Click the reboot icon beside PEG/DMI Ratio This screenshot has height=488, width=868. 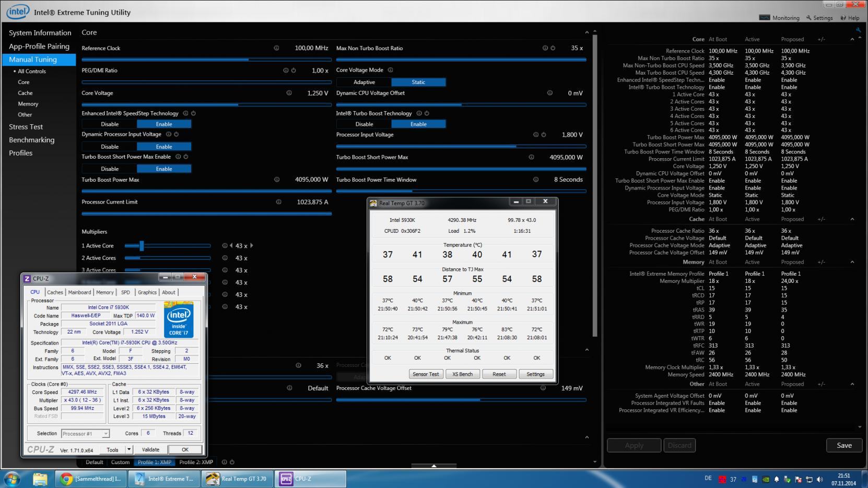point(294,70)
